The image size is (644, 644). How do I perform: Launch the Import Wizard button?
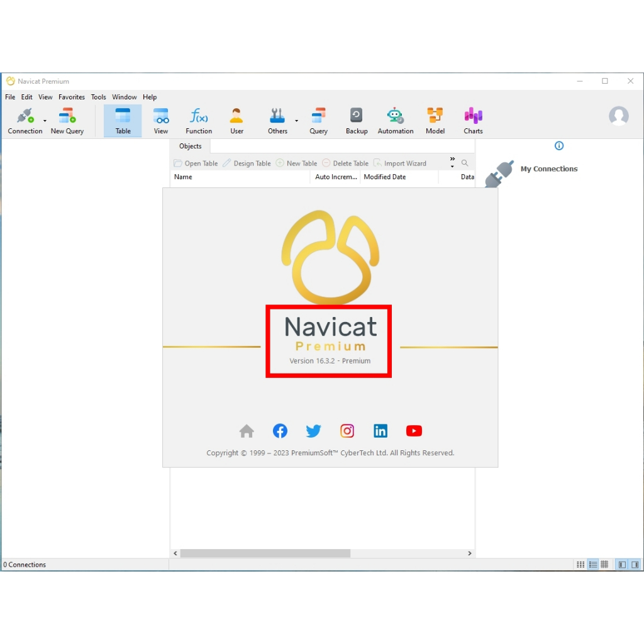coord(400,163)
